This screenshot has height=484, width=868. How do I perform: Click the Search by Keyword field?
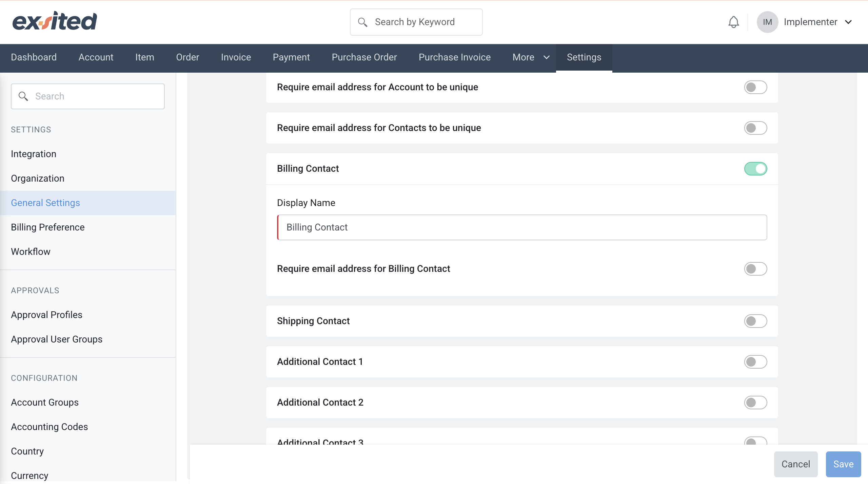coord(416,22)
